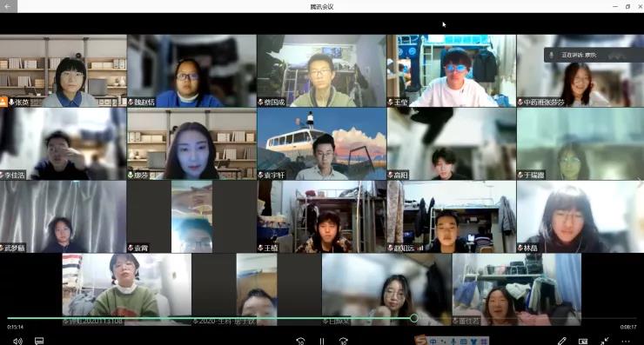This screenshot has height=345, width=644.
Task: Exit full screen with the arrows icon
Action: pos(604,341)
